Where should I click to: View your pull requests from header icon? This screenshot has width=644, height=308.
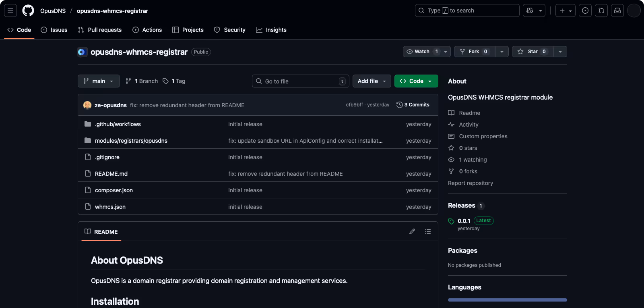601,10
